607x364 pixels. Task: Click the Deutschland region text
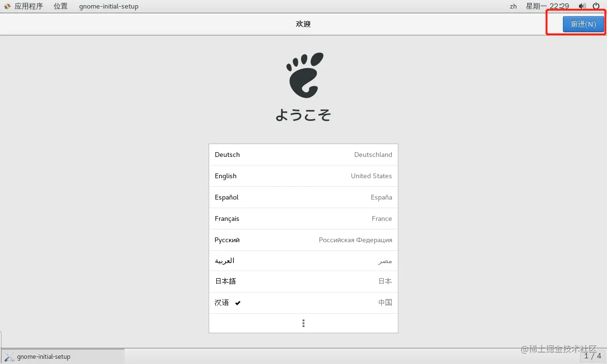coord(373,155)
